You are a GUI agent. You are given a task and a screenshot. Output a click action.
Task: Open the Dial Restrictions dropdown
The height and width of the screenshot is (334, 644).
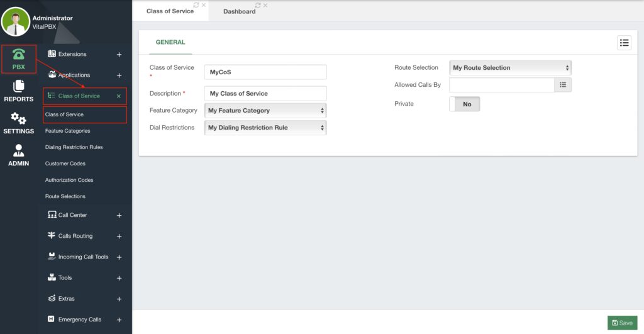click(265, 128)
